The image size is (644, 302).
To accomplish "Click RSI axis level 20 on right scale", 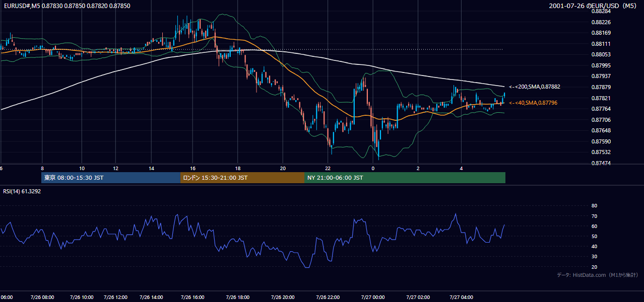I will pyautogui.click(x=594, y=267).
